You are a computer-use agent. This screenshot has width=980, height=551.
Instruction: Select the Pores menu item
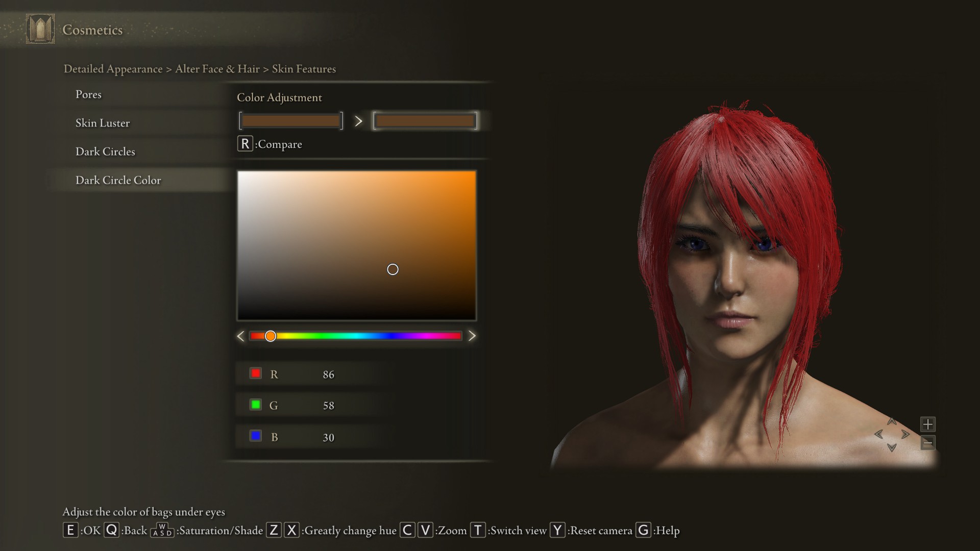(x=88, y=94)
